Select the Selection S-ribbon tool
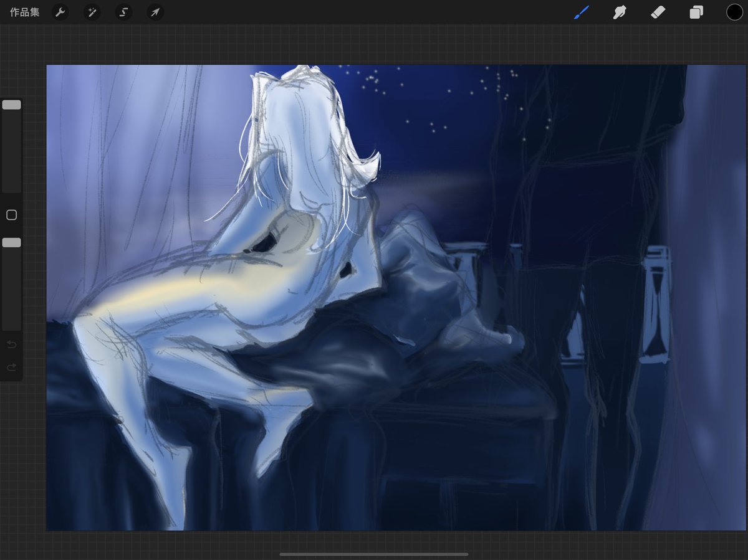Screen dimensions: 748x560 (123, 12)
